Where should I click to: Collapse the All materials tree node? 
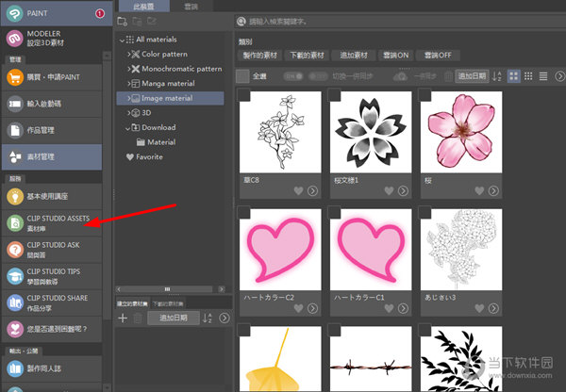point(122,41)
